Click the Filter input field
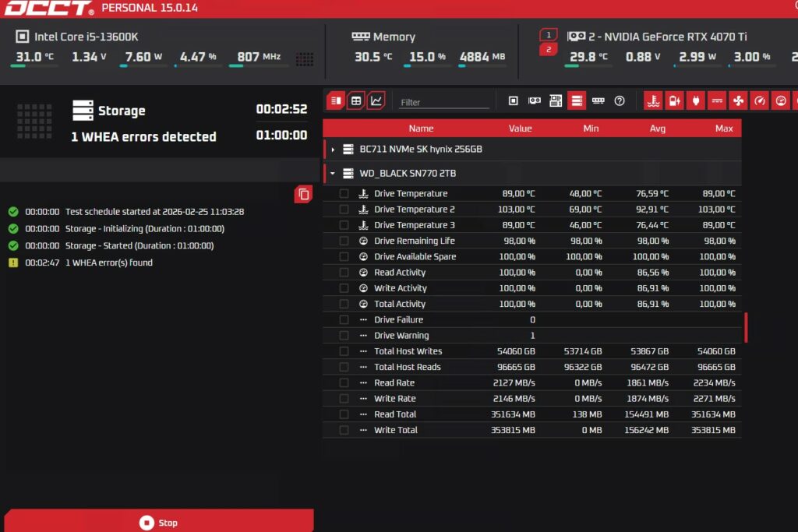 (444, 102)
